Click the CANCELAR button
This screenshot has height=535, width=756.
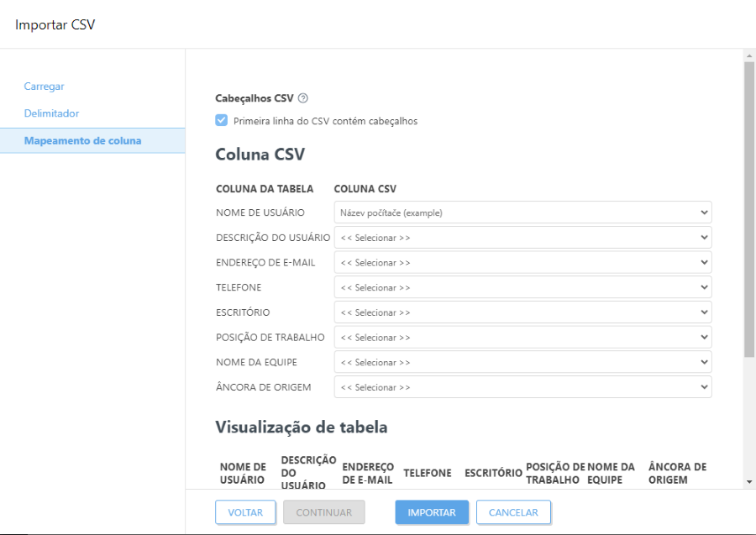point(513,512)
